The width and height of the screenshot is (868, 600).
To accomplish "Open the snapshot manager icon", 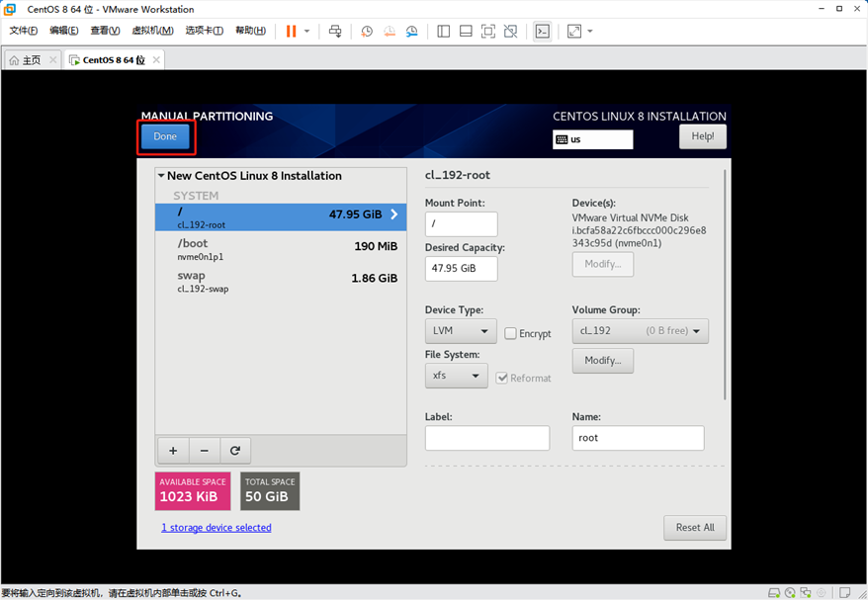I will [411, 31].
